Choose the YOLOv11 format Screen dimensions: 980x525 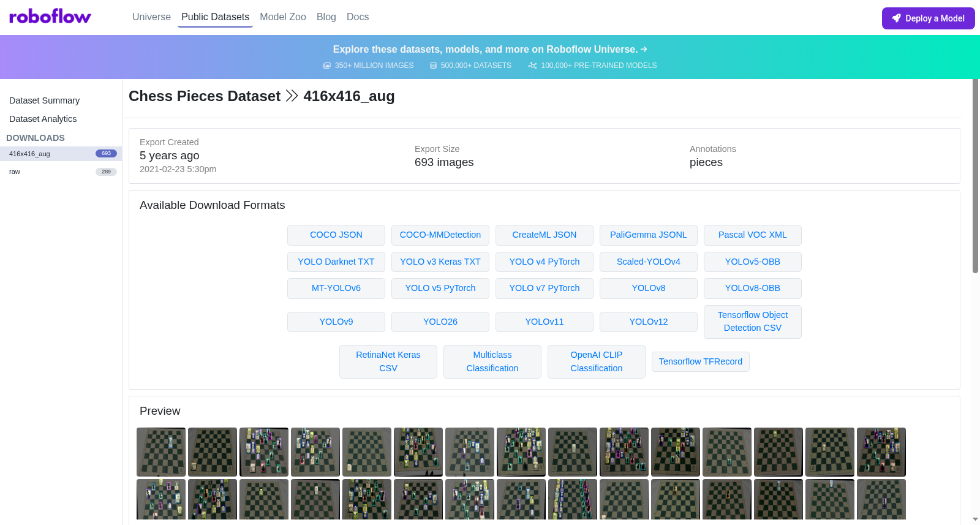pyautogui.click(x=545, y=322)
